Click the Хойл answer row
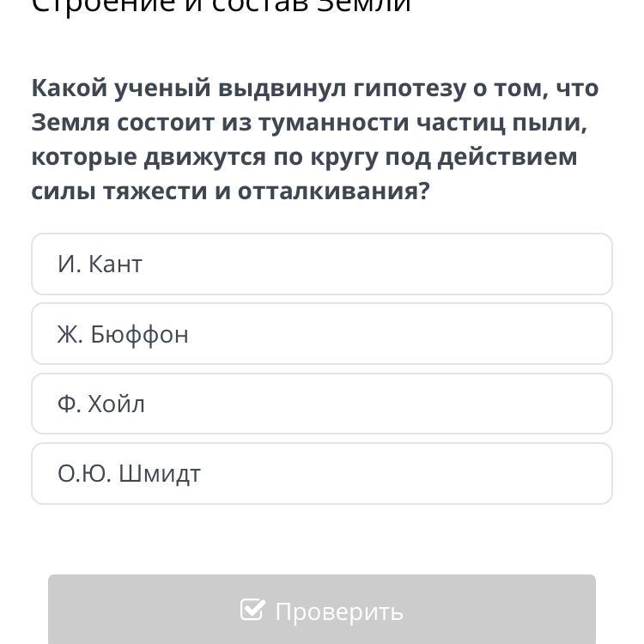The image size is (644, 644). pos(322,404)
